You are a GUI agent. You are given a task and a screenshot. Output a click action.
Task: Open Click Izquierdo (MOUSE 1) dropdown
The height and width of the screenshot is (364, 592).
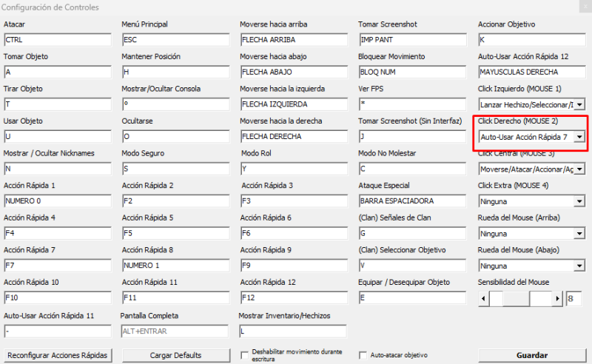579,105
